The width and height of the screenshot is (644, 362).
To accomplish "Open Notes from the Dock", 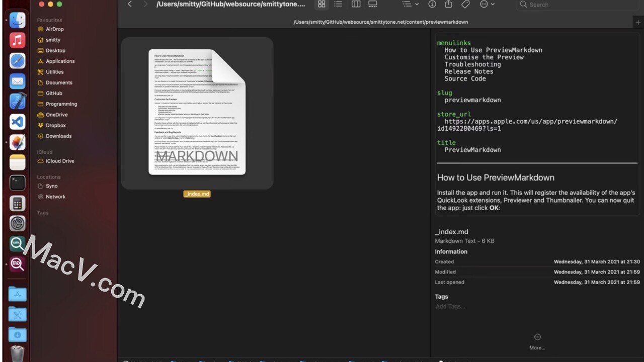I will pos(18,162).
